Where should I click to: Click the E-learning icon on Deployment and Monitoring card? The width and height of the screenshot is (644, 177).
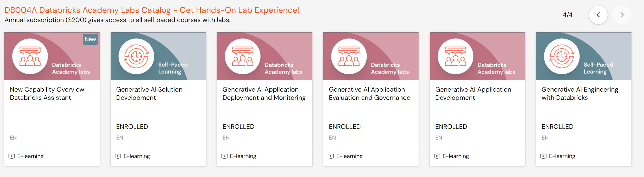click(225, 156)
